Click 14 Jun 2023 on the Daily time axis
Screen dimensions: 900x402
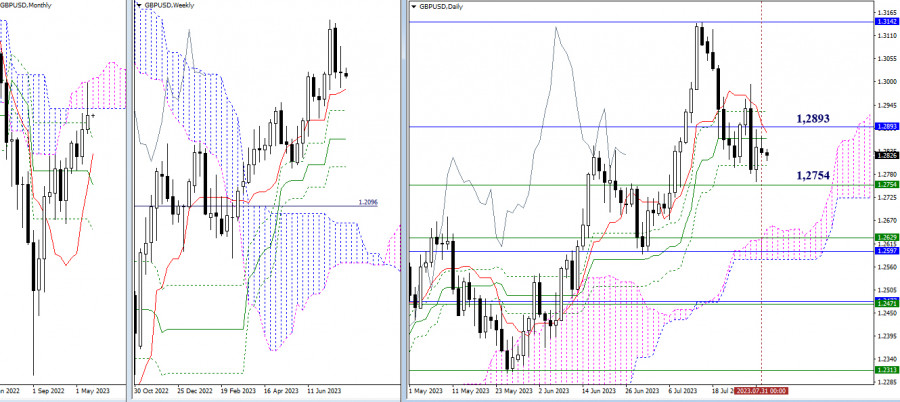pos(600,391)
